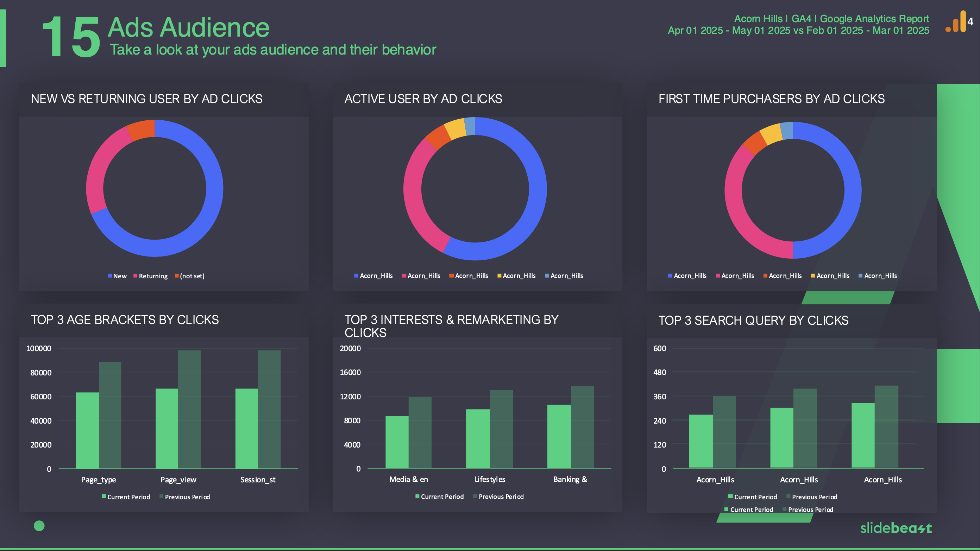Click the Page_view axis label
980x551 pixels.
click(x=178, y=480)
